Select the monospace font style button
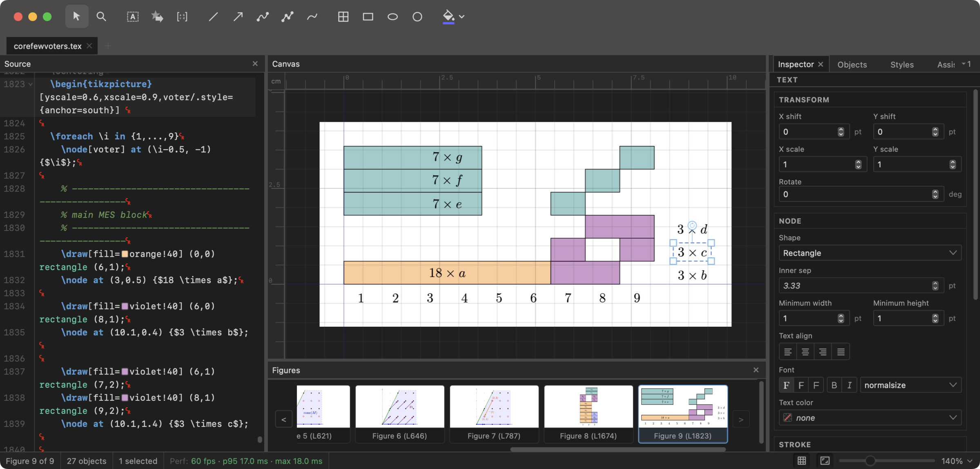The width and height of the screenshot is (980, 469). click(816, 385)
